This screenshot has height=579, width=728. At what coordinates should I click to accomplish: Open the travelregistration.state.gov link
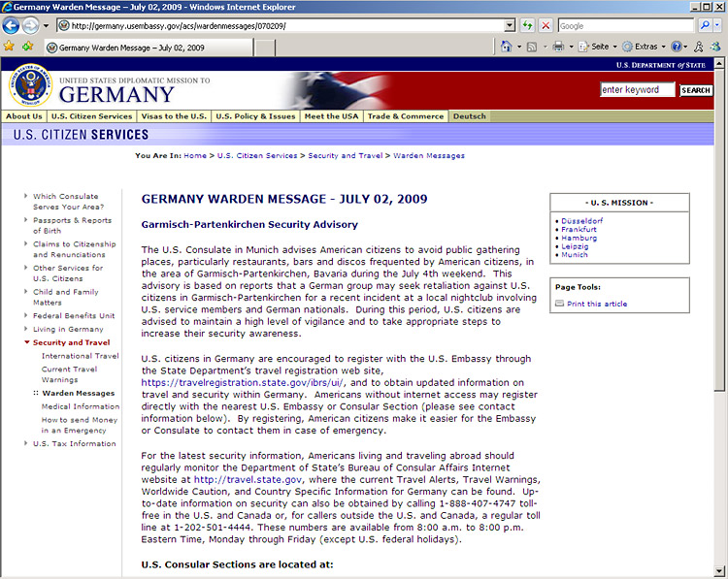[243, 383]
